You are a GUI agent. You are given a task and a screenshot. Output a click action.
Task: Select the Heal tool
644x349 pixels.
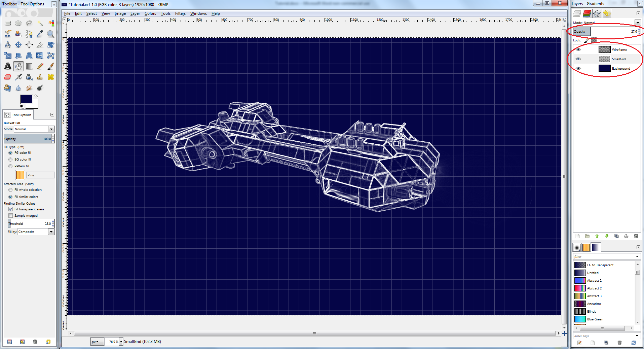coord(51,77)
